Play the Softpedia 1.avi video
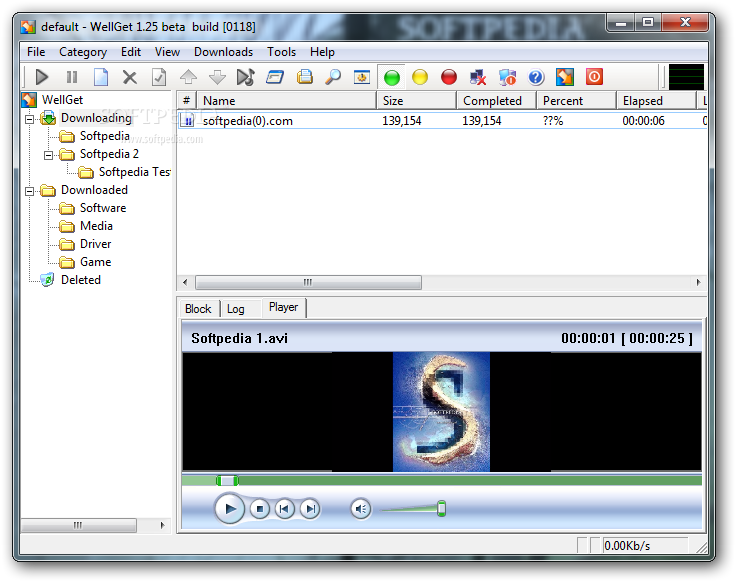Image resolution: width=736 pixels, height=582 pixels. tap(230, 508)
